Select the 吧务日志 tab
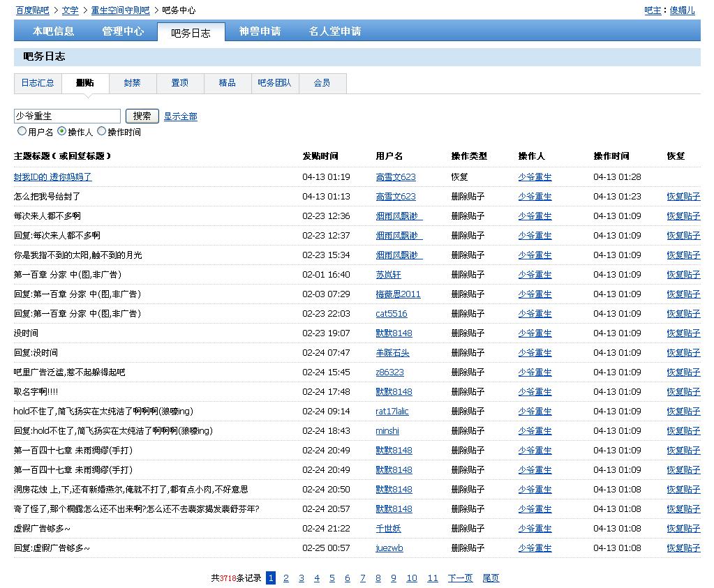714x588 pixels. 191,33
